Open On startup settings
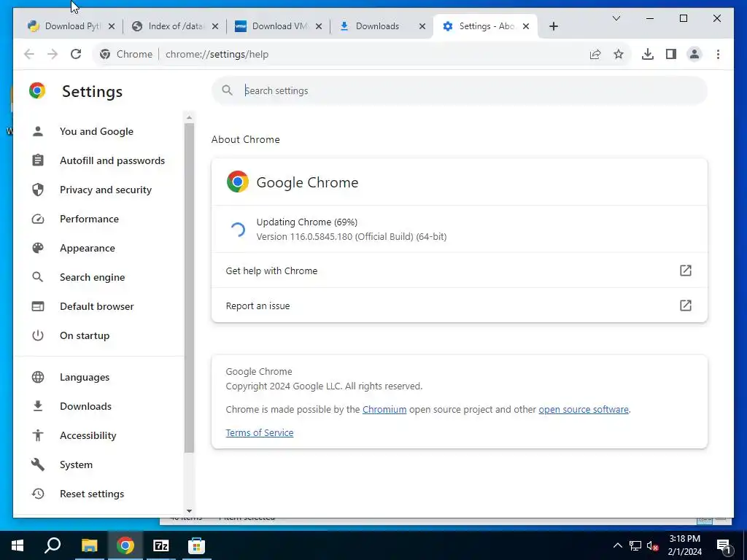Image resolution: width=747 pixels, height=560 pixels. click(x=85, y=335)
